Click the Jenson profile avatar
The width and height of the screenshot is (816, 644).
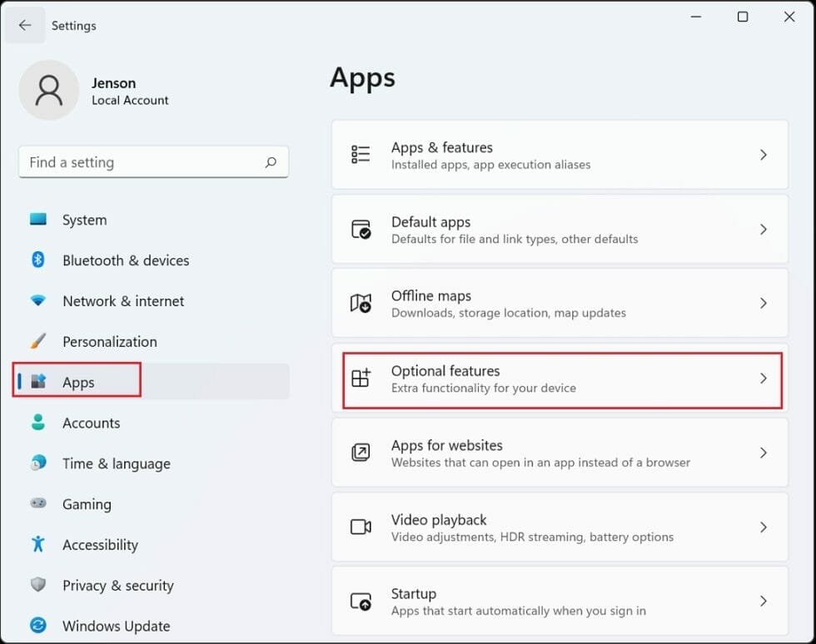coord(49,90)
